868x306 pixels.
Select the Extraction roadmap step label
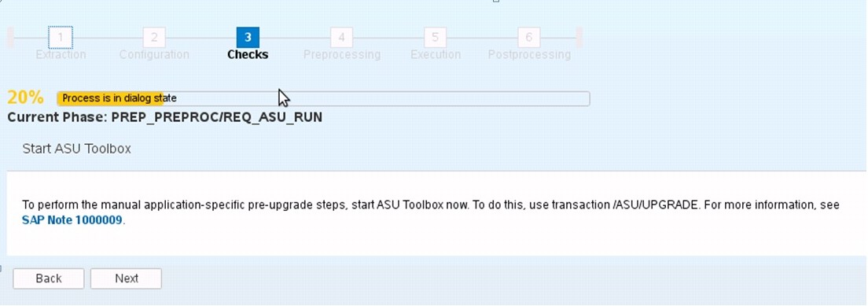tap(61, 55)
